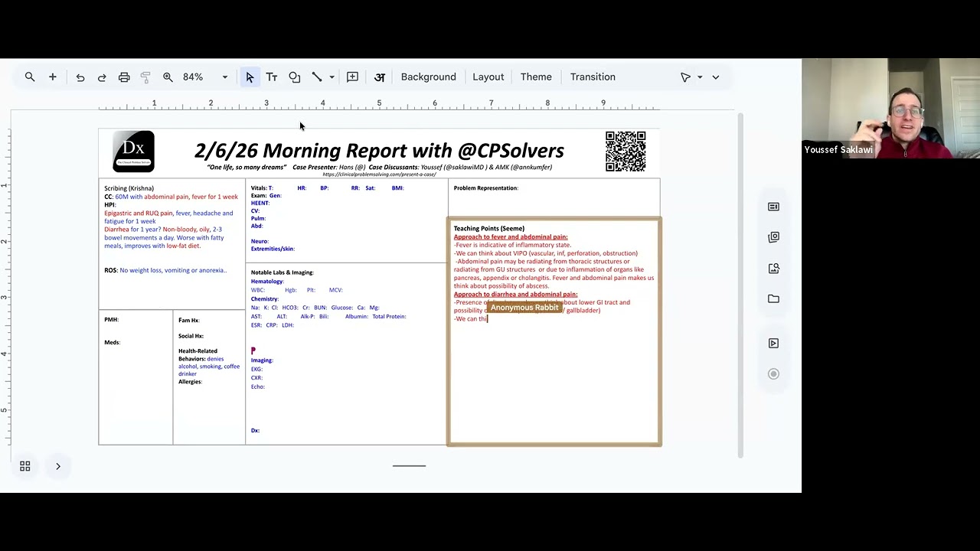Select the QR code image on slide

coord(626,151)
